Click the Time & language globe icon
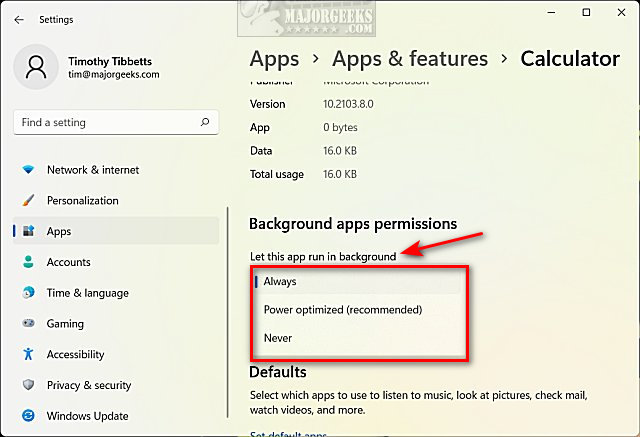This screenshot has width=640, height=437. [x=28, y=293]
